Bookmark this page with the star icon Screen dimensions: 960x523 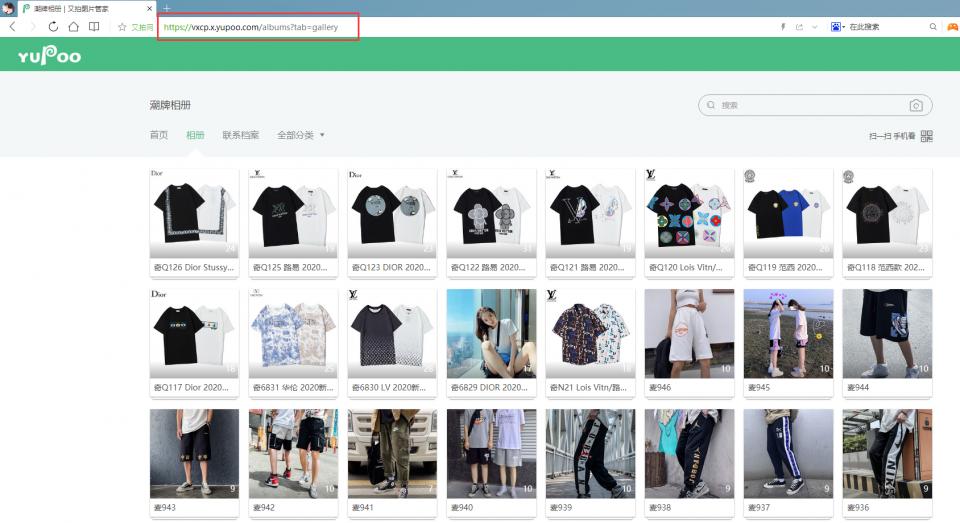[122, 27]
